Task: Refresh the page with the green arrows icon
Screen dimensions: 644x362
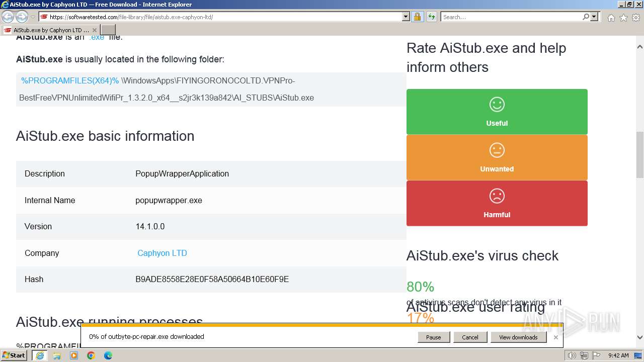Action: coord(431,17)
